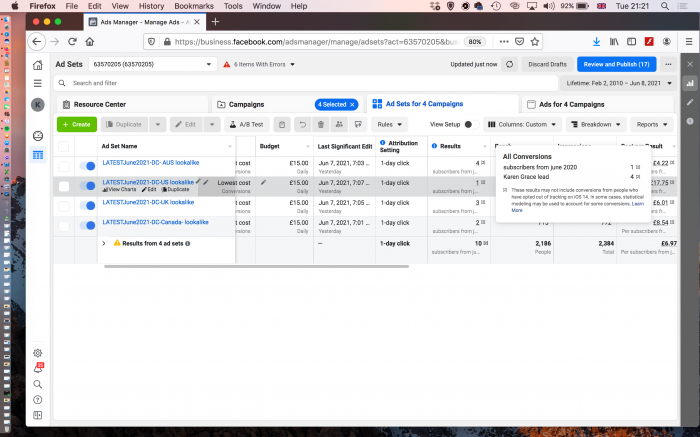Click the Search and filter input field
Viewport: 700px width, 437px height.
coord(306,83)
